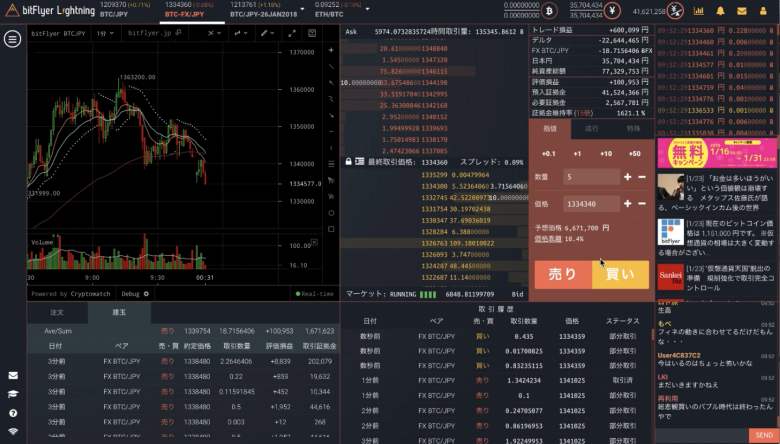Image resolution: width=780 pixels, height=444 pixels.
Task: Click the chat message input box
Action: click(x=702, y=435)
